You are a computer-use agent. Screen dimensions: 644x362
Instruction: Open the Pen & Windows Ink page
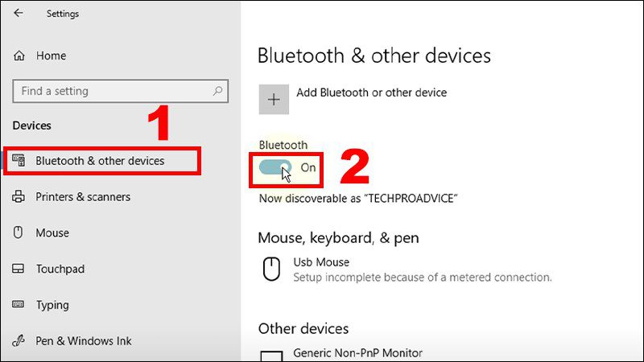pos(84,341)
